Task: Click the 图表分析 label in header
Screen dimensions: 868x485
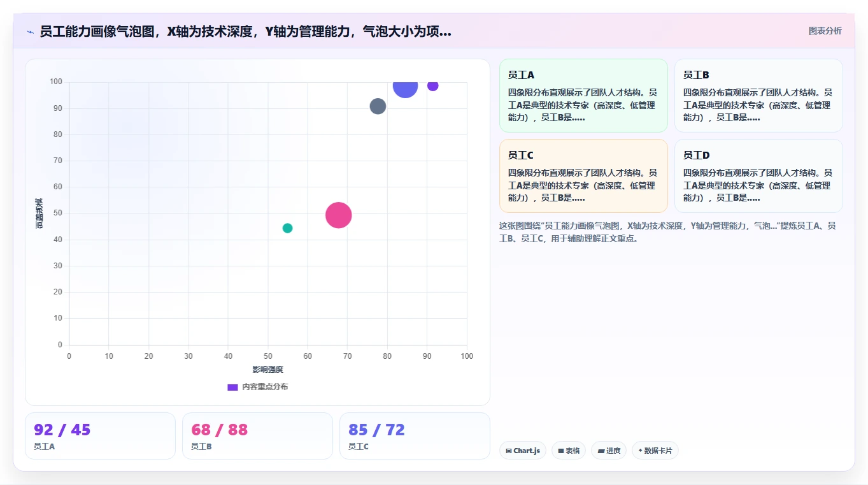Action: 825,31
